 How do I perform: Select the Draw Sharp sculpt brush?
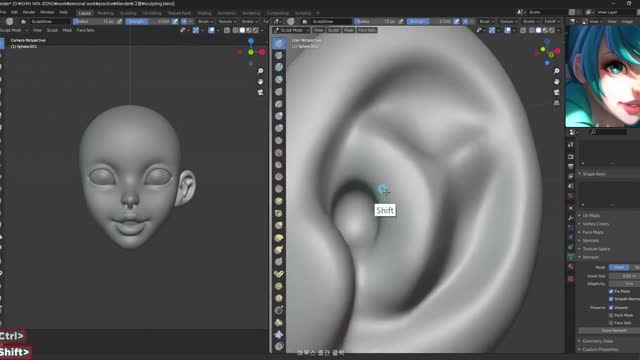(x=279, y=55)
